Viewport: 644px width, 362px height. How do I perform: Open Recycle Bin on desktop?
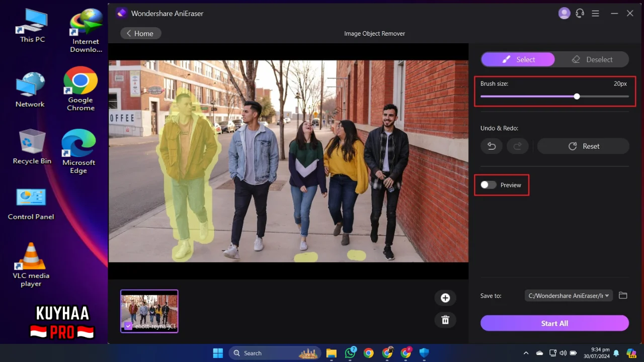click(x=32, y=147)
